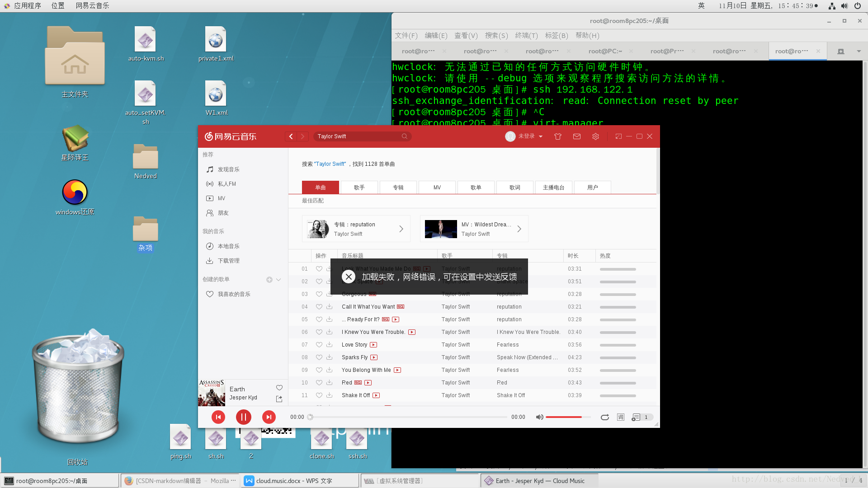Image resolution: width=868 pixels, height=488 pixels.
Task: Open the skin theme shirt icon
Action: coord(558,136)
